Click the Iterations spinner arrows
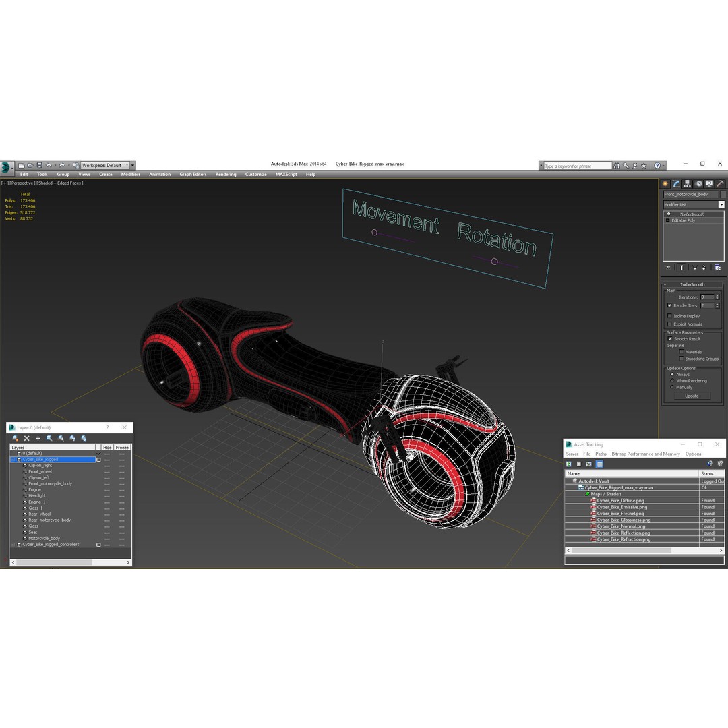The image size is (728, 728). point(717,297)
